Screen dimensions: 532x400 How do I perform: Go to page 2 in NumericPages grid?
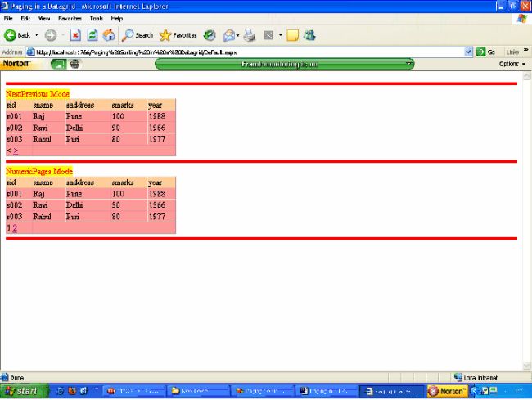(15, 227)
